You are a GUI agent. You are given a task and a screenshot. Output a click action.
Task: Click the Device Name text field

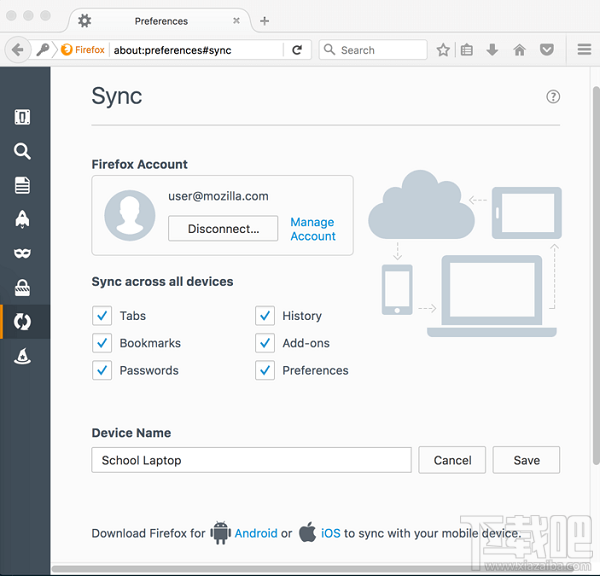(251, 460)
